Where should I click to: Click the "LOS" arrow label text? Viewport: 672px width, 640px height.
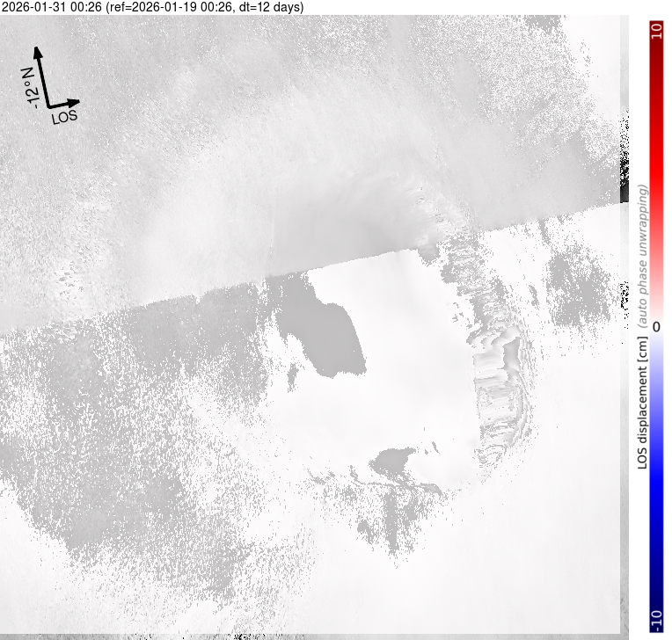64,116
